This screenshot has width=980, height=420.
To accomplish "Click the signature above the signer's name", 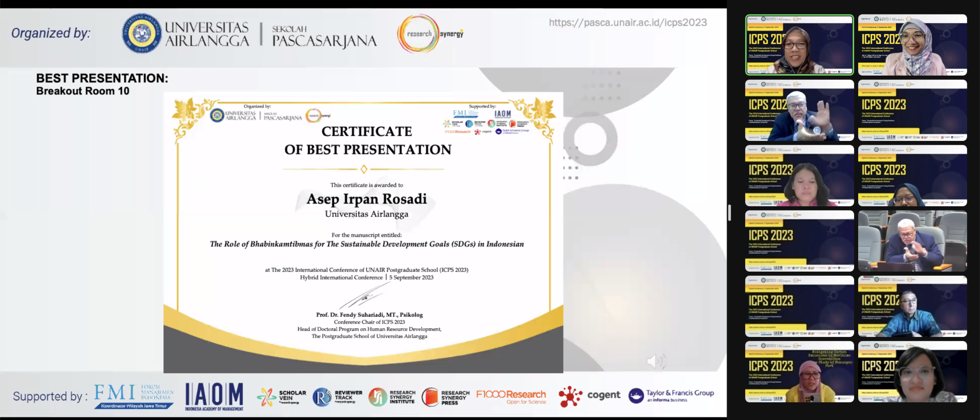I will tap(364, 295).
